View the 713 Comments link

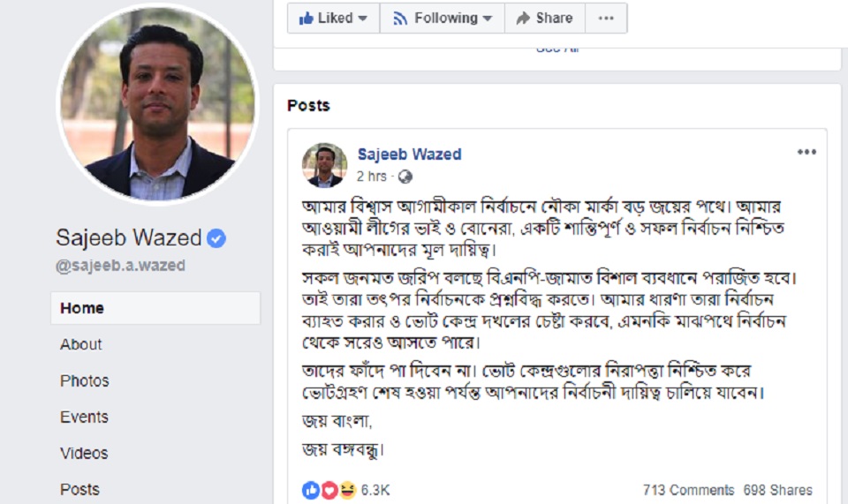point(688,490)
